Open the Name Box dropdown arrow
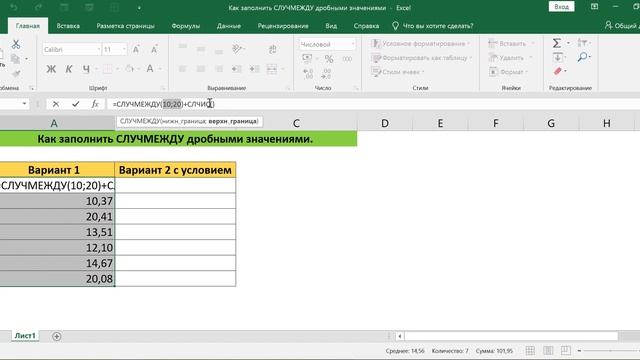 (24, 104)
